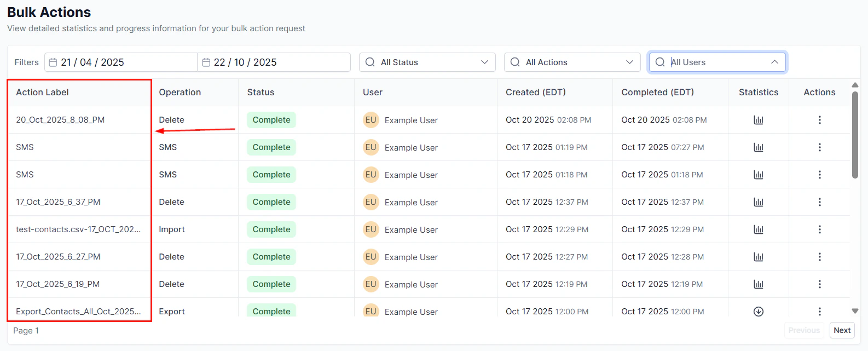Open actions menu for 17_Oct_2025_6_37_PM
This screenshot has height=351, width=868.
(819, 202)
